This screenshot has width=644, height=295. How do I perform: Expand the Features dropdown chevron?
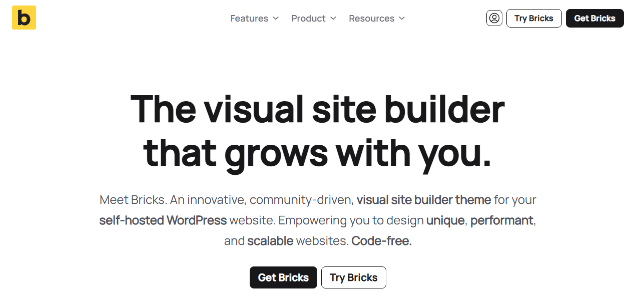tap(276, 19)
